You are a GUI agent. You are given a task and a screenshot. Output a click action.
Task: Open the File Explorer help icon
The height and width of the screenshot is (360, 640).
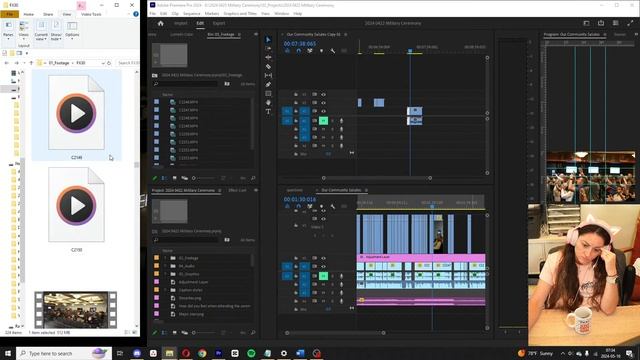point(136,14)
